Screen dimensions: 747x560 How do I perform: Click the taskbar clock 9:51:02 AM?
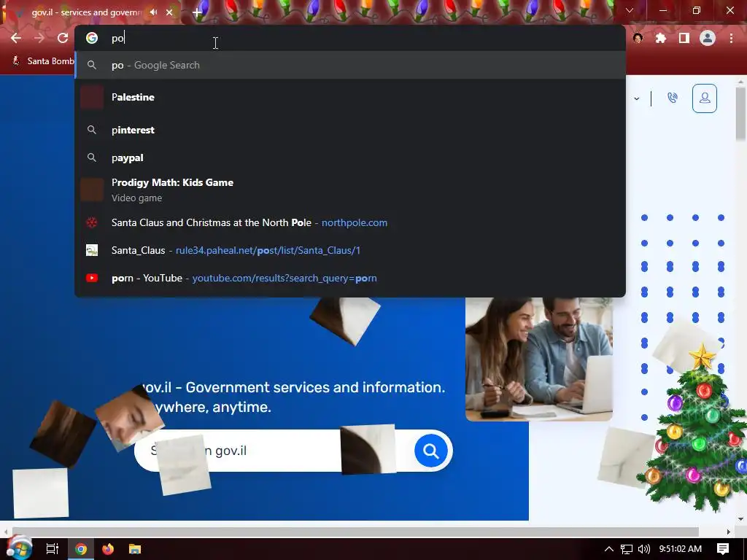coord(681,549)
